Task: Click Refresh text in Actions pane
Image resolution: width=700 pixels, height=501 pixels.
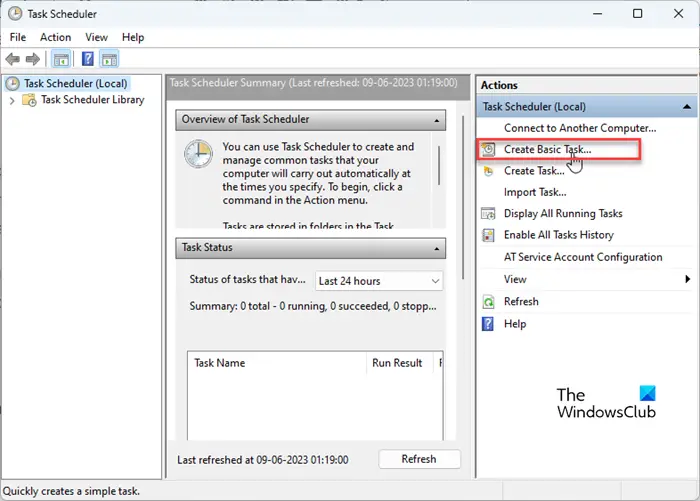Action: (x=521, y=301)
